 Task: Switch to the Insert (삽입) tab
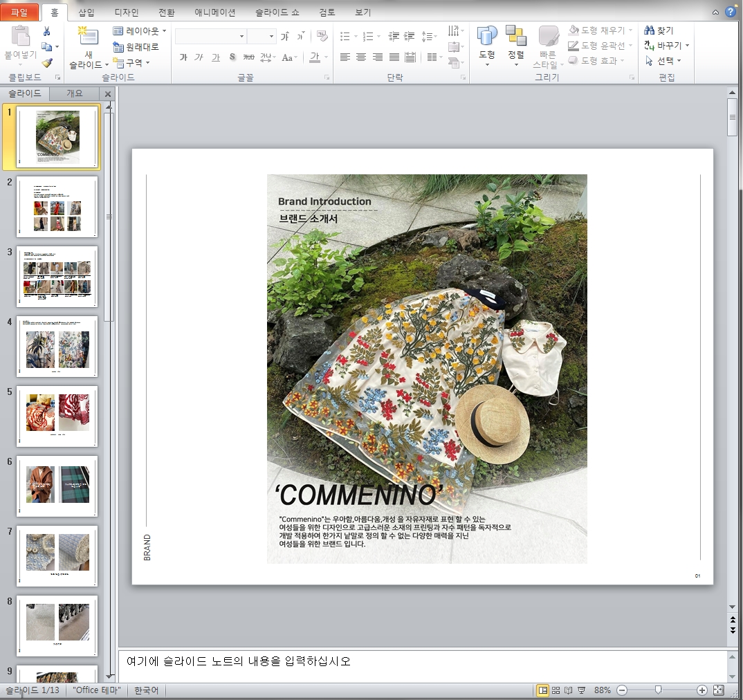pos(86,12)
